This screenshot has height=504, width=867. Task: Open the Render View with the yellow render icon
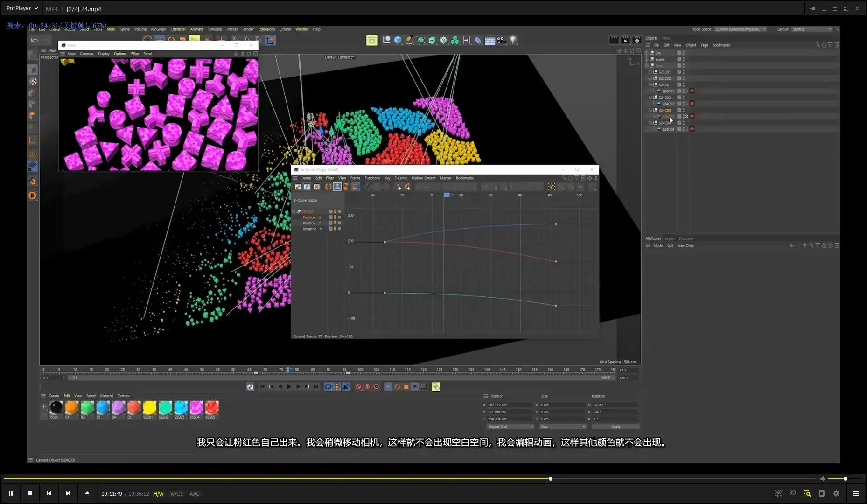[372, 40]
